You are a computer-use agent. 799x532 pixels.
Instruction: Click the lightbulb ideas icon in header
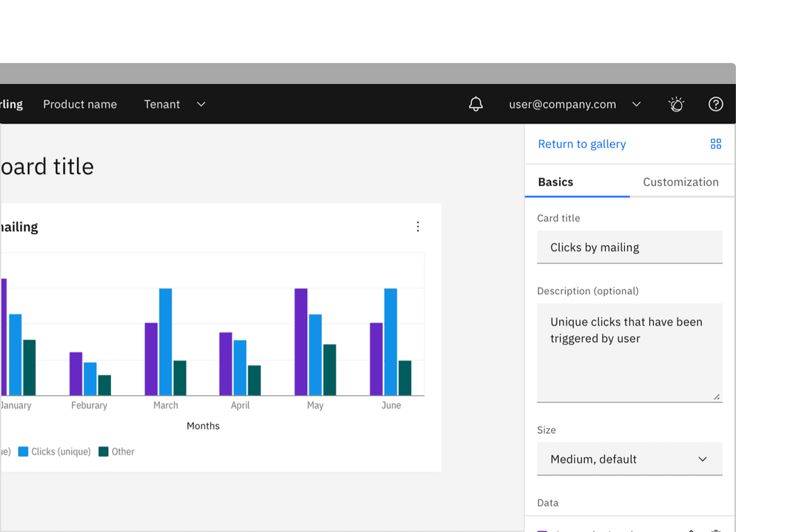click(676, 104)
